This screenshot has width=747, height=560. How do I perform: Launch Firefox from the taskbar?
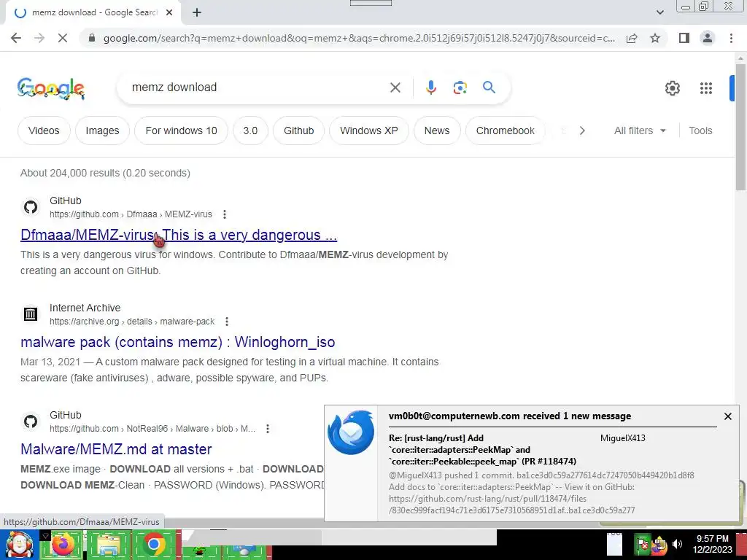pyautogui.click(x=63, y=545)
